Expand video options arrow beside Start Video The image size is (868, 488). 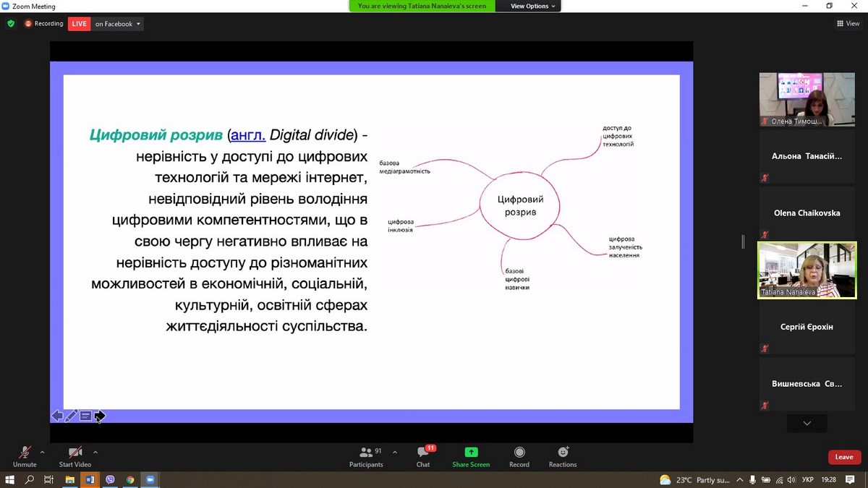(95, 453)
